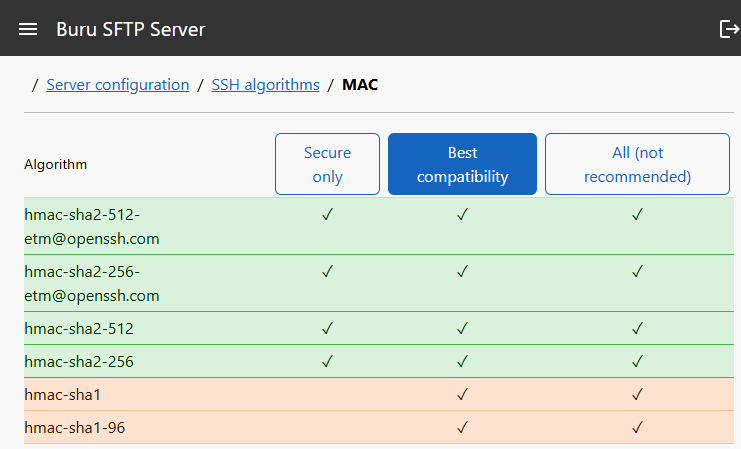Click All column checkmark for hmac-sha2-512

[637, 328]
